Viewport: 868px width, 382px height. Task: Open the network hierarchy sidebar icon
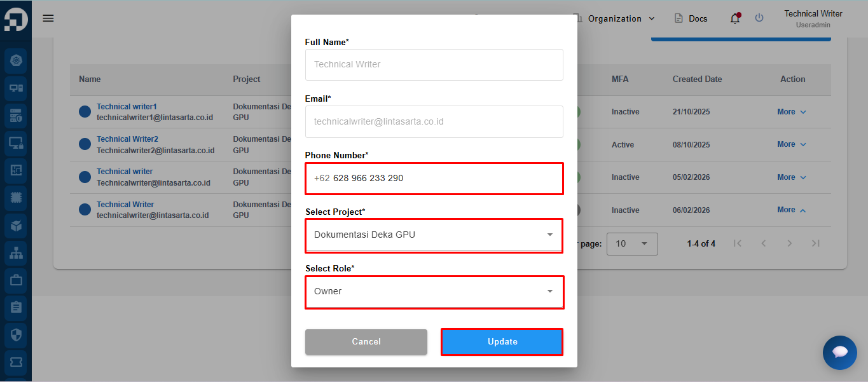click(x=16, y=252)
